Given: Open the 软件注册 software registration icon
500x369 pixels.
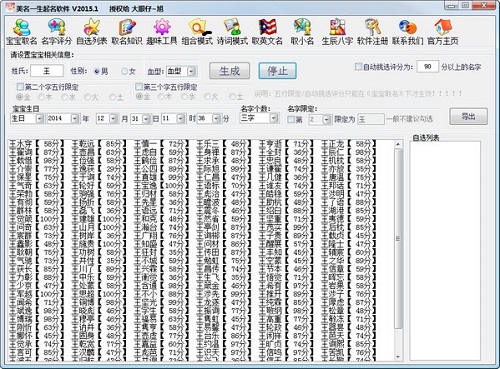Looking at the screenshot, I should [373, 32].
